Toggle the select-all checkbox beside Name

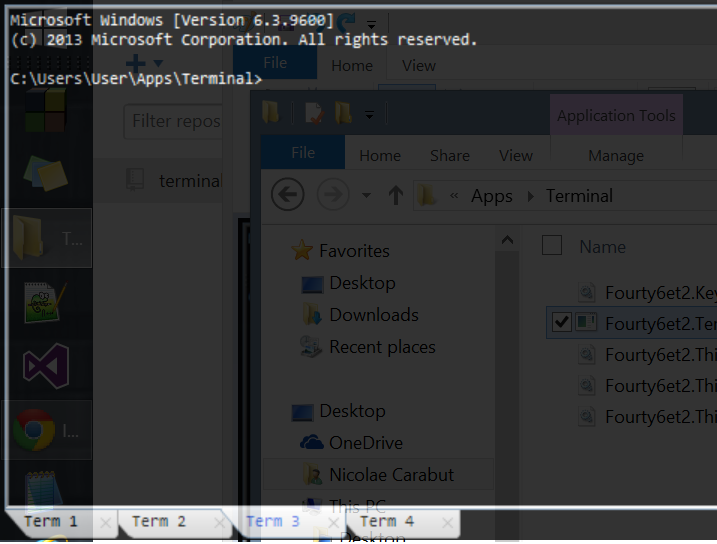(552, 245)
